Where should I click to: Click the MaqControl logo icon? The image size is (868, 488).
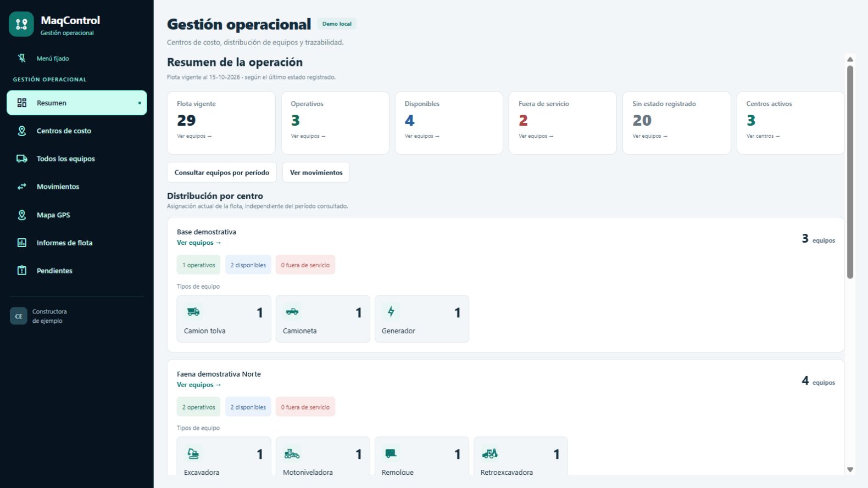pyautogui.click(x=21, y=24)
